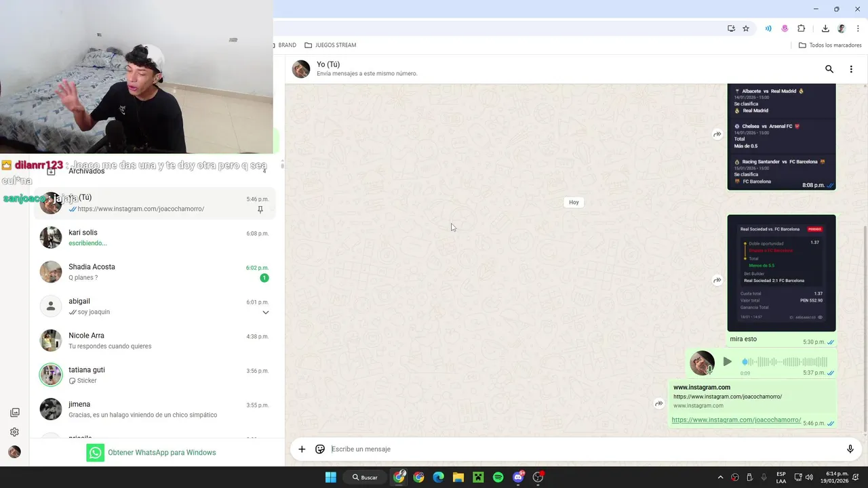Play the 0:09 voice message
The image size is (868, 488).
click(x=727, y=362)
